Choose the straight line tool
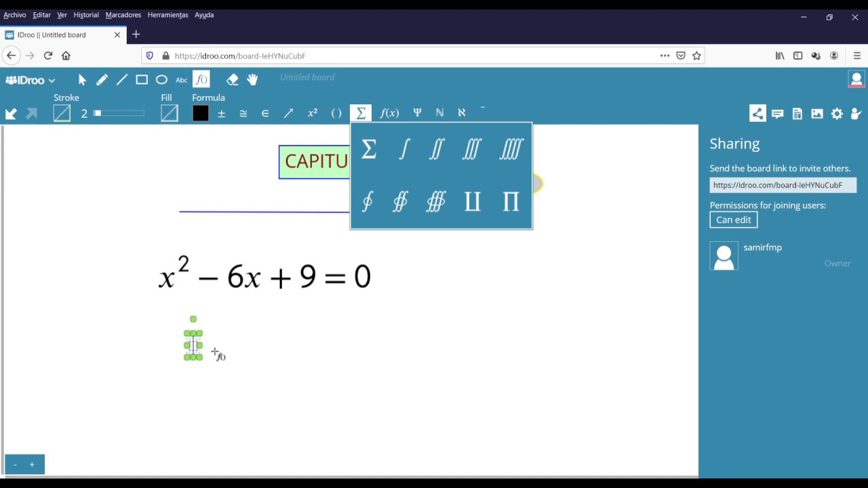868x488 pixels. tap(122, 80)
